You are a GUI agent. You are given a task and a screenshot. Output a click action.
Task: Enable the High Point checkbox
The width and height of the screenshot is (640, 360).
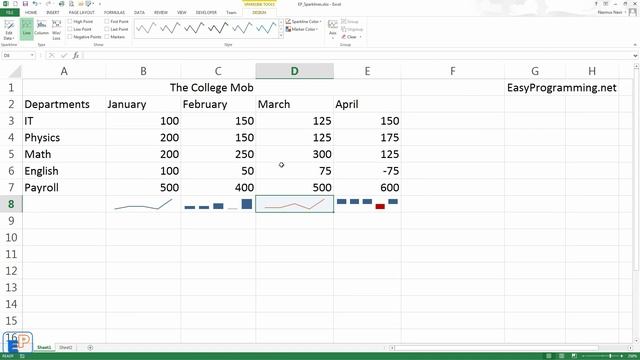coord(70,21)
